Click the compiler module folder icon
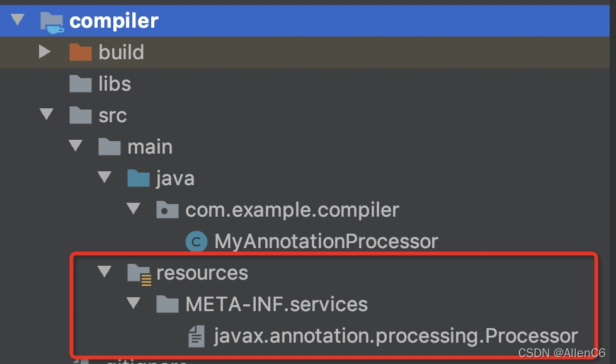Image resolution: width=616 pixels, height=364 pixels. [52, 22]
